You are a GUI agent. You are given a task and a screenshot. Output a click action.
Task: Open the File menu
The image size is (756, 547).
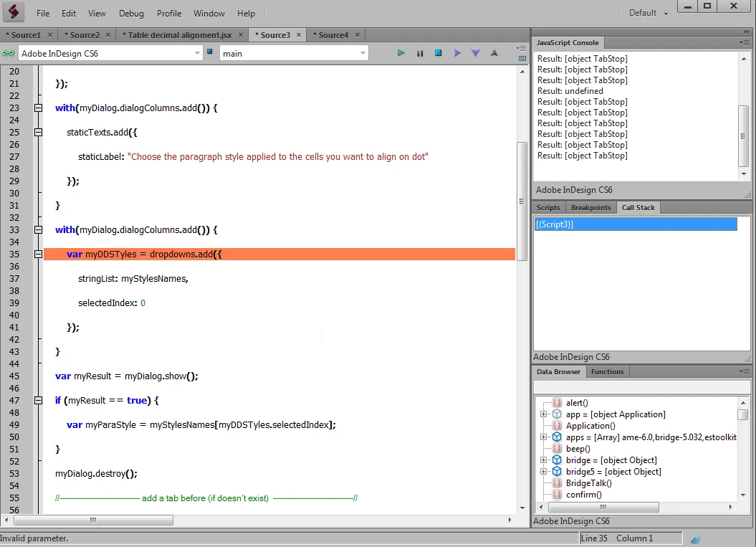pyautogui.click(x=43, y=14)
